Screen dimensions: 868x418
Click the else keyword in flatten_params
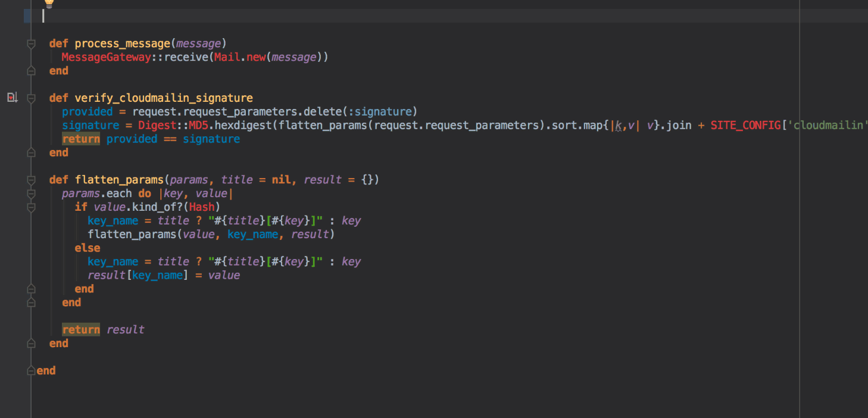point(88,248)
